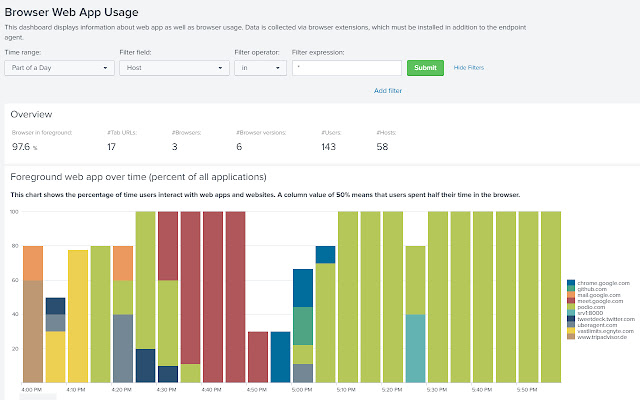Open the #Hosts value 58

pyautogui.click(x=382, y=147)
